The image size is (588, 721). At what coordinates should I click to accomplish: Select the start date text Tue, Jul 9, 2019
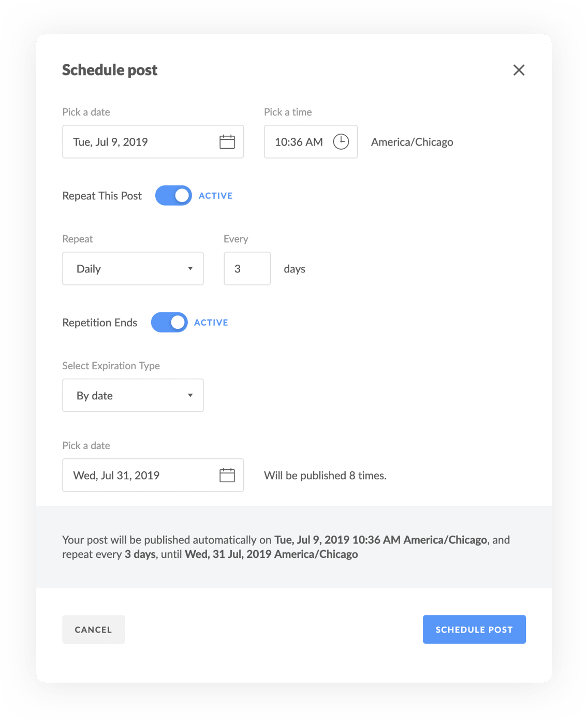click(111, 142)
